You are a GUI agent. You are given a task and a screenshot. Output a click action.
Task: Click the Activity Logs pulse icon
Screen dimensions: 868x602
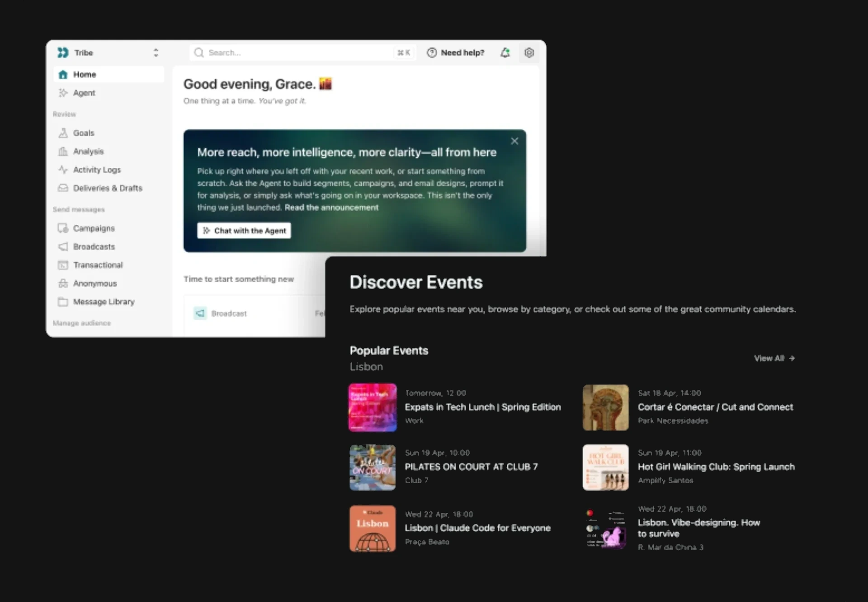click(x=63, y=170)
